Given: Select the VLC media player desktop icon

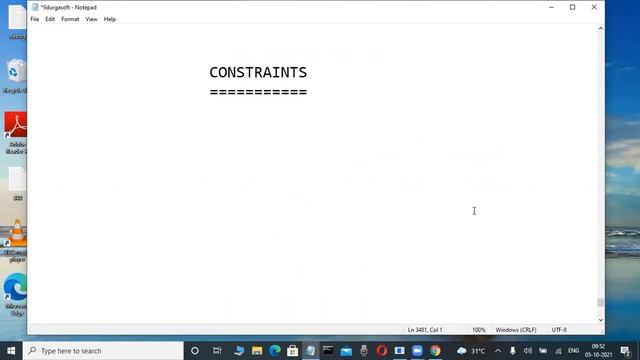Looking at the screenshot, I should pyautogui.click(x=16, y=241).
